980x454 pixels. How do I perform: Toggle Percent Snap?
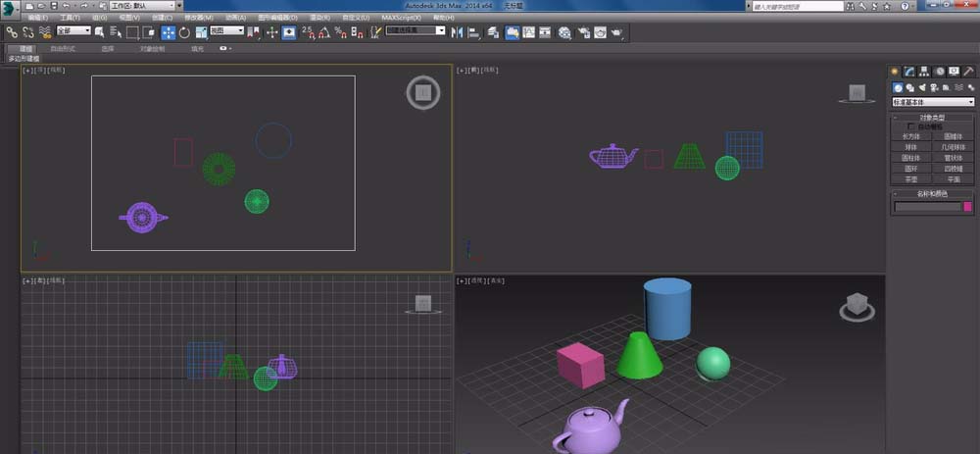(341, 32)
